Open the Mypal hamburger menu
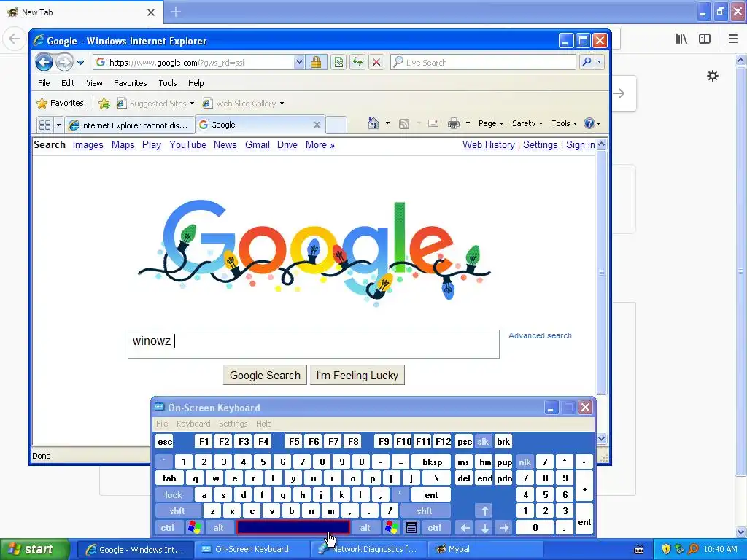Viewport: 747px width, 560px height. 732,39
